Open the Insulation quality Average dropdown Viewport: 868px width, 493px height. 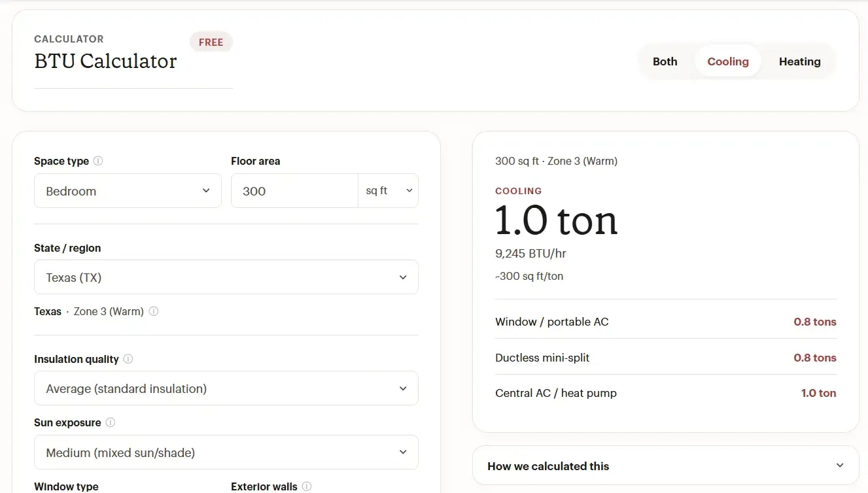pyautogui.click(x=226, y=388)
